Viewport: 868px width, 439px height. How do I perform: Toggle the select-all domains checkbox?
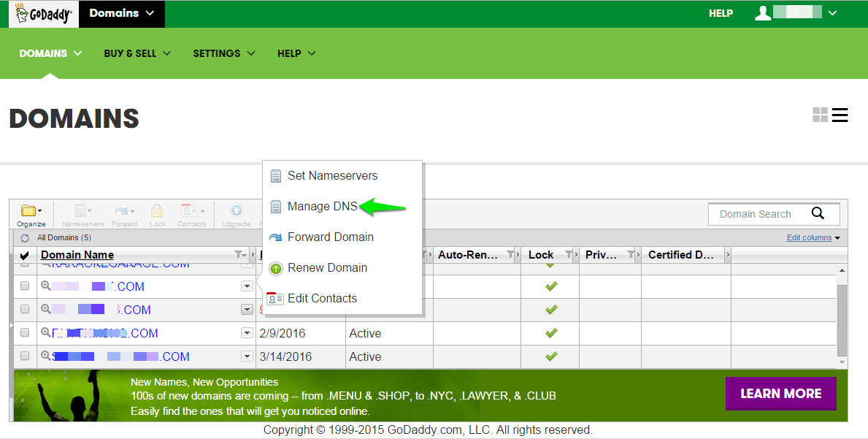[x=24, y=255]
